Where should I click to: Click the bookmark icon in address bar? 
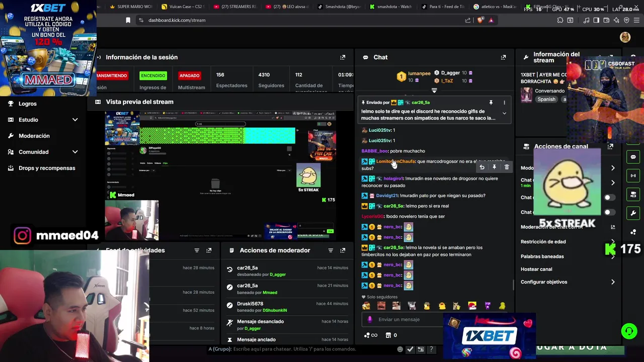coord(128,20)
